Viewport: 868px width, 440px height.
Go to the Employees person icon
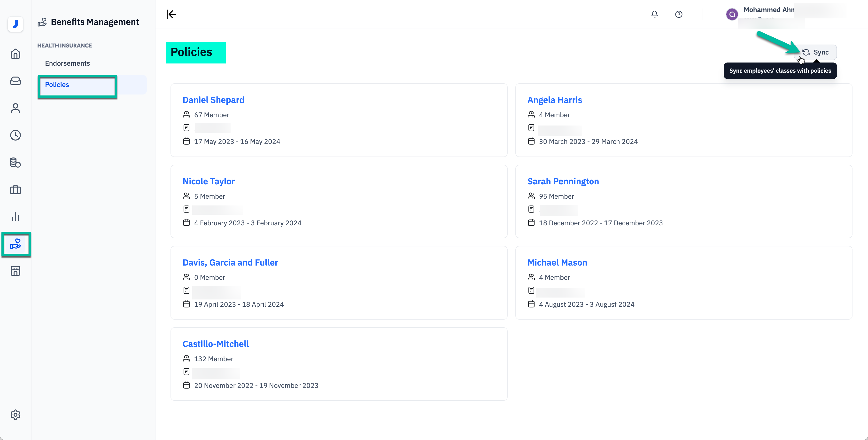15,108
